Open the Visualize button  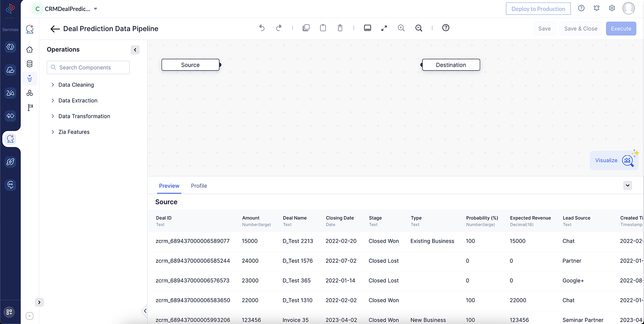[x=614, y=160]
